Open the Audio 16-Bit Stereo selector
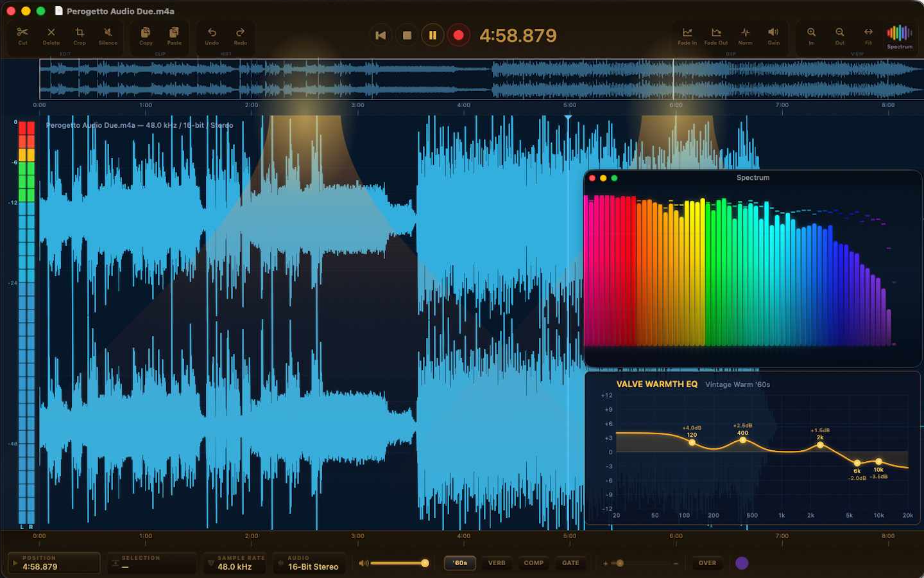Image resolution: width=924 pixels, height=578 pixels. pyautogui.click(x=309, y=563)
